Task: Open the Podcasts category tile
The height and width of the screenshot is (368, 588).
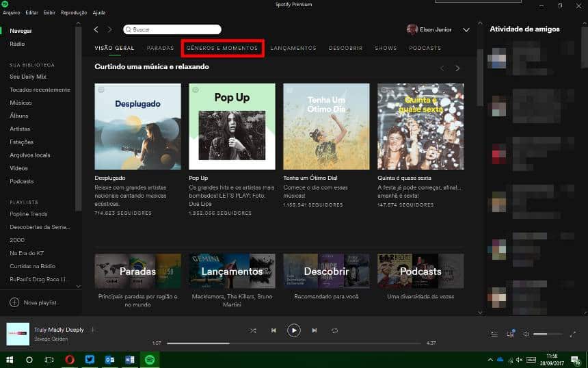Action: (420, 271)
